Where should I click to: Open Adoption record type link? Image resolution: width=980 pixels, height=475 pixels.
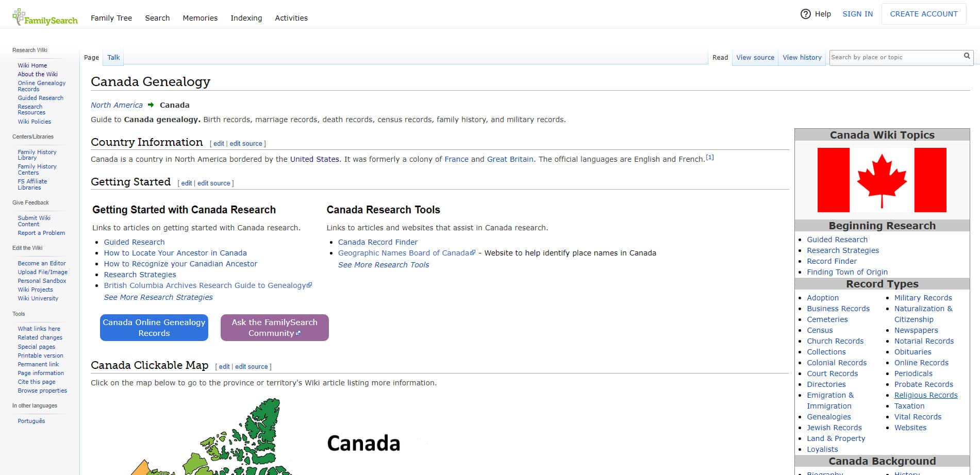coord(822,298)
